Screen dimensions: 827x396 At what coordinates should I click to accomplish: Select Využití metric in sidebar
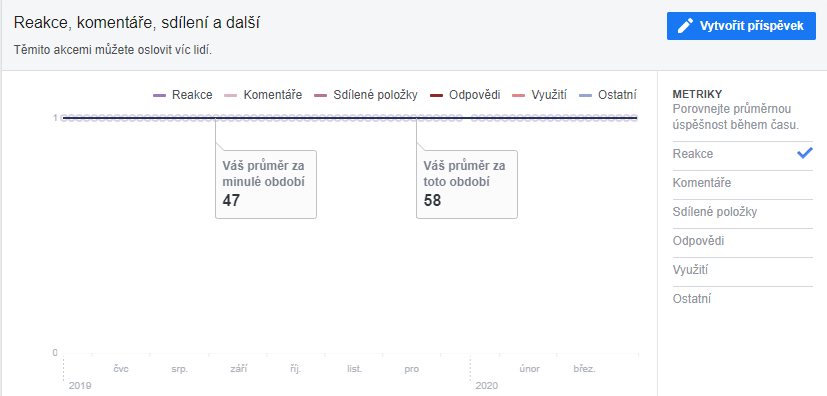point(743,270)
